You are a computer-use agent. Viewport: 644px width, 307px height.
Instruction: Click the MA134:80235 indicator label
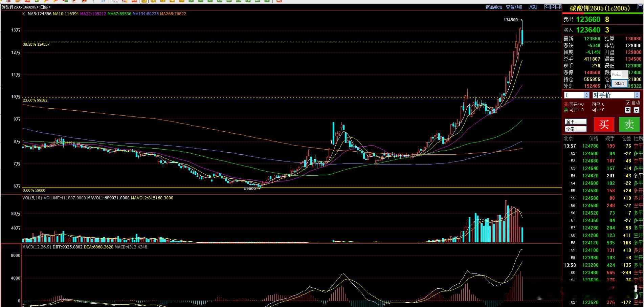(146, 14)
